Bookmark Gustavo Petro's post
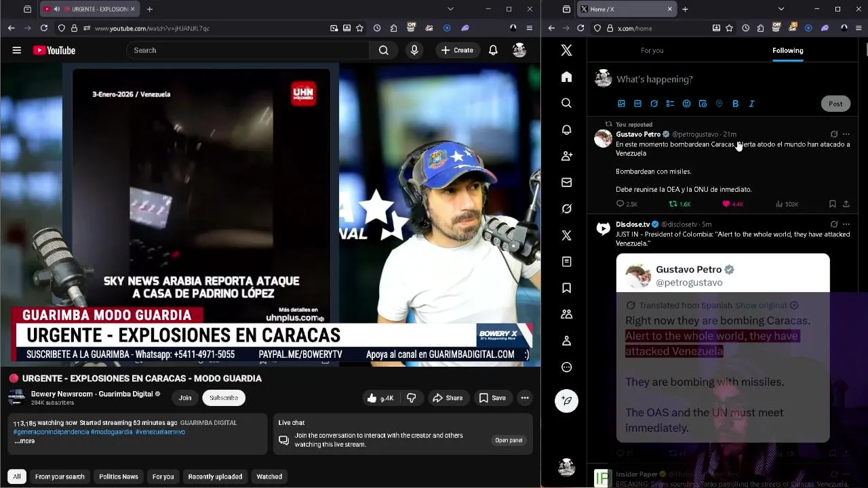The width and height of the screenshot is (868, 488). click(832, 204)
